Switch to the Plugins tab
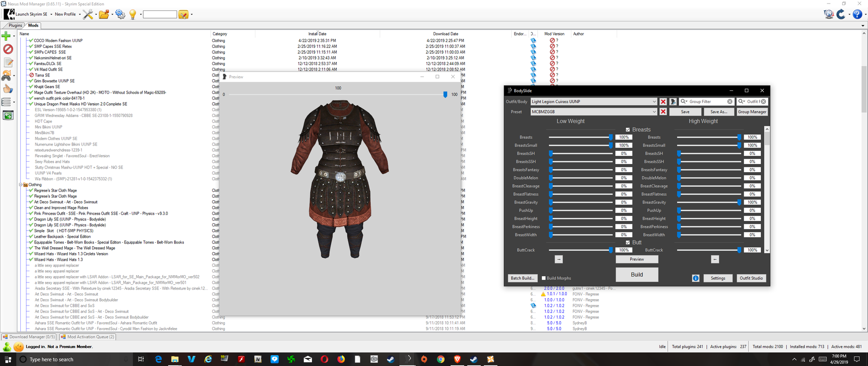The image size is (868, 366). point(15,25)
